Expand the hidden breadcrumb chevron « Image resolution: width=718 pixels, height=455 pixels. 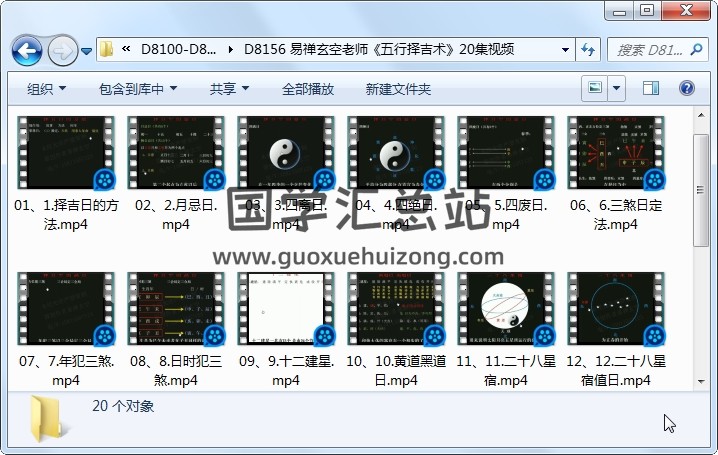click(x=126, y=49)
